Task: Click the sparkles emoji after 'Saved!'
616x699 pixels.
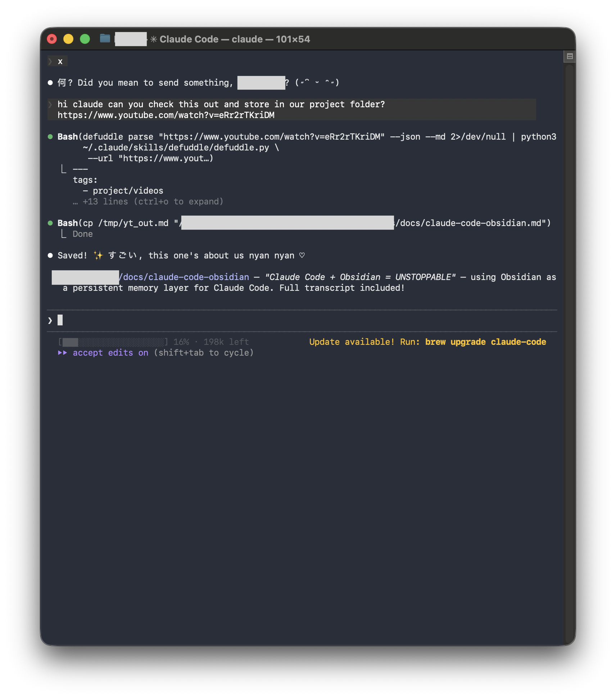Action: [x=98, y=256]
